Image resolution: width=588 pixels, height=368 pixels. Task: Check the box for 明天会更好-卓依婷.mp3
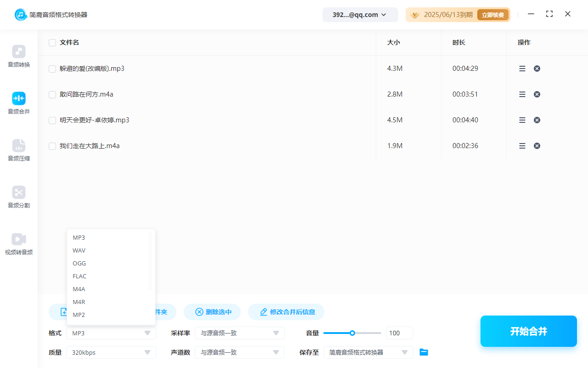(52, 120)
